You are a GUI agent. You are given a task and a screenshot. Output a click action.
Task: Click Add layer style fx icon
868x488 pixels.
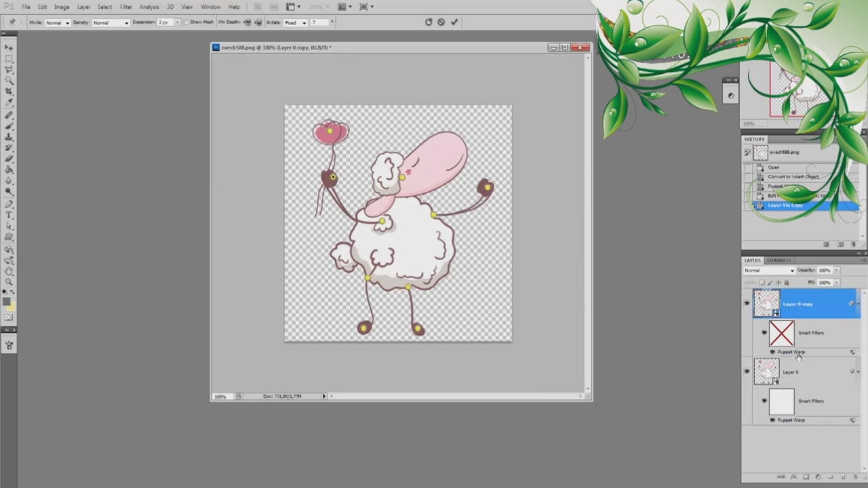[x=793, y=477]
